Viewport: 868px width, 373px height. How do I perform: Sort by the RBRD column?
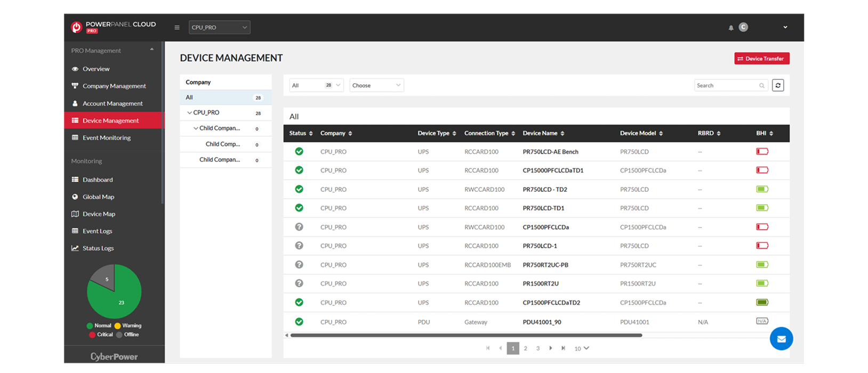(709, 133)
